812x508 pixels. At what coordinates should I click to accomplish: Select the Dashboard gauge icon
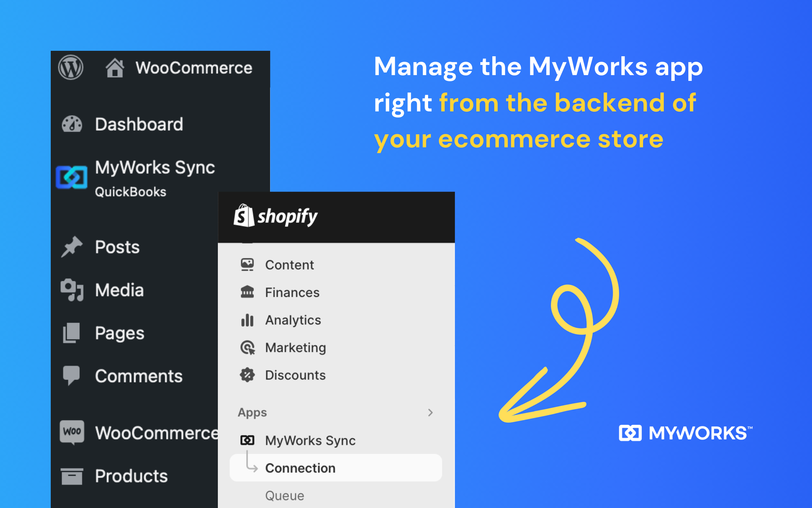point(72,124)
